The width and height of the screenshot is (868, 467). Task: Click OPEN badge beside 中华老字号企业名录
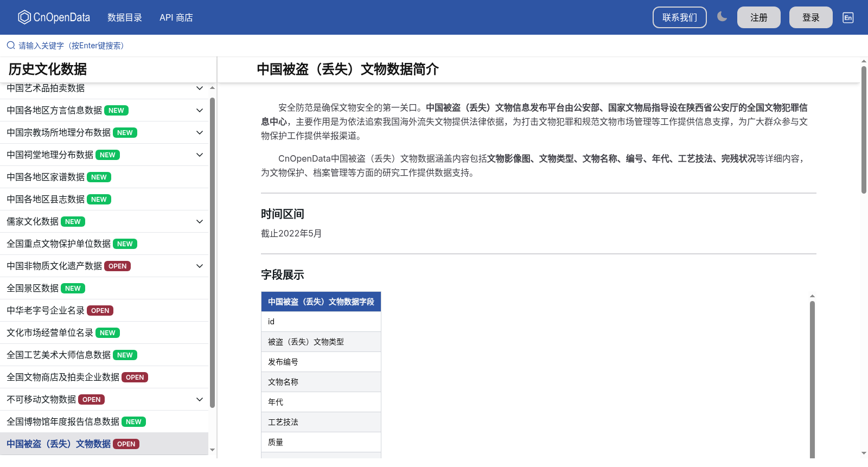100,310
